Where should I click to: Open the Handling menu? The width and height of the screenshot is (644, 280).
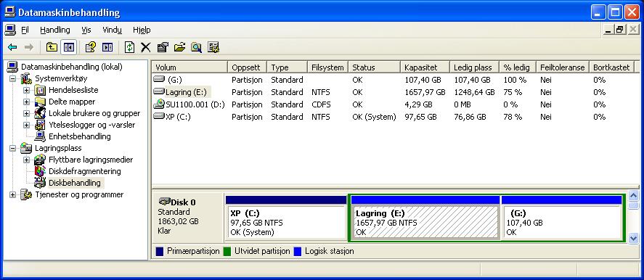[55, 30]
